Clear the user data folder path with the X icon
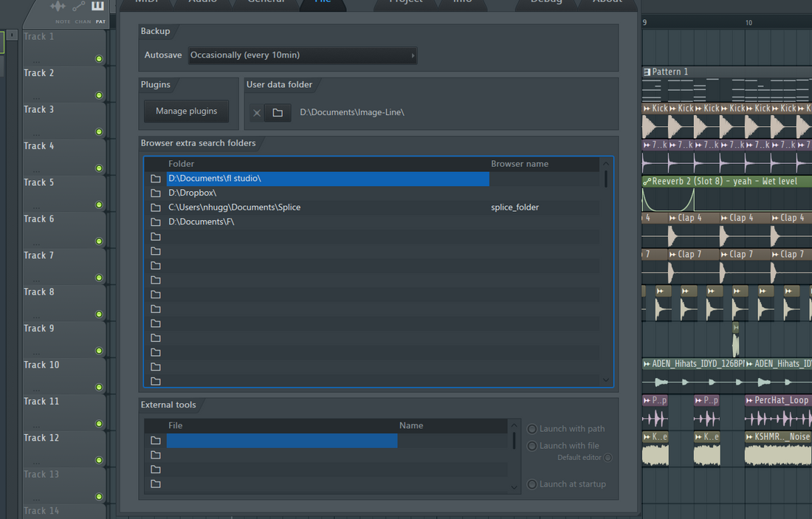The image size is (812, 519). coord(257,113)
